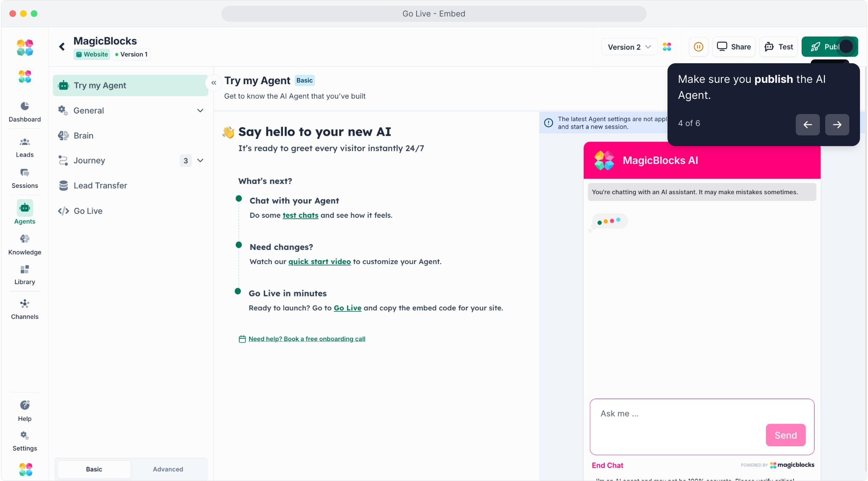Click the Share button
The height and width of the screenshot is (481, 868).
pyautogui.click(x=734, y=47)
